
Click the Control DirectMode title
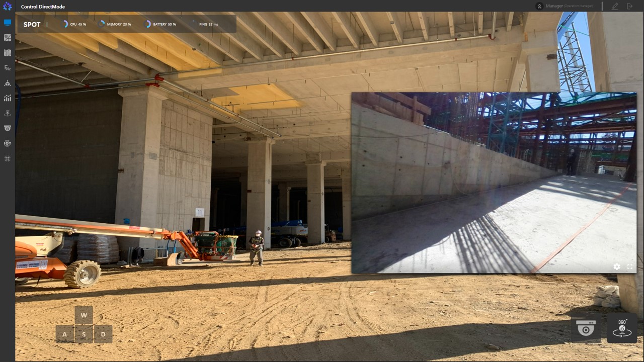pos(43,7)
